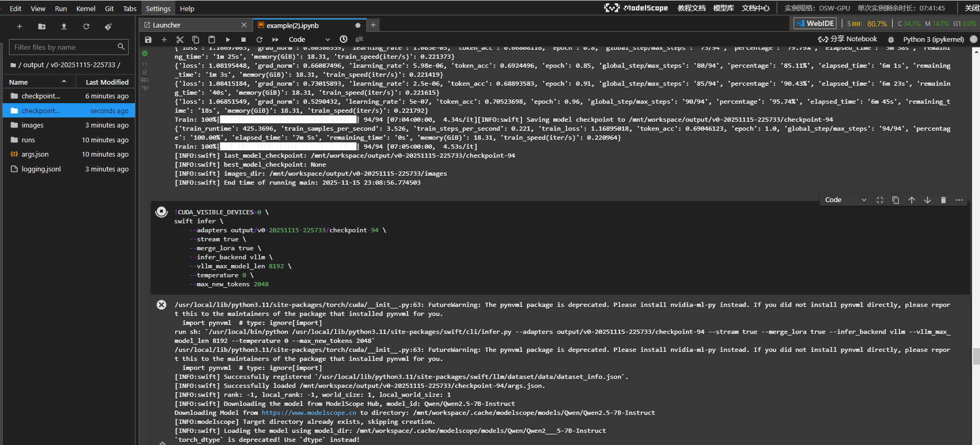Open the Kernel menu
Screen dimensions: 980x445
click(x=86, y=8)
